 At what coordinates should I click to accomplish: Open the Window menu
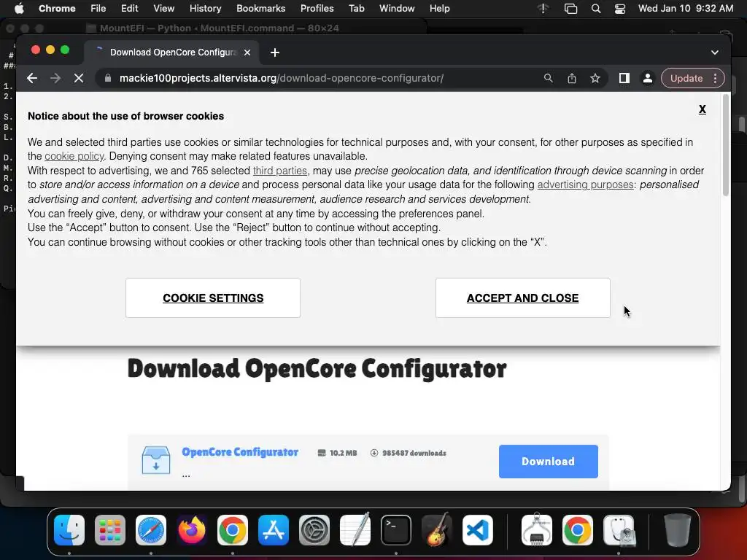(397, 9)
